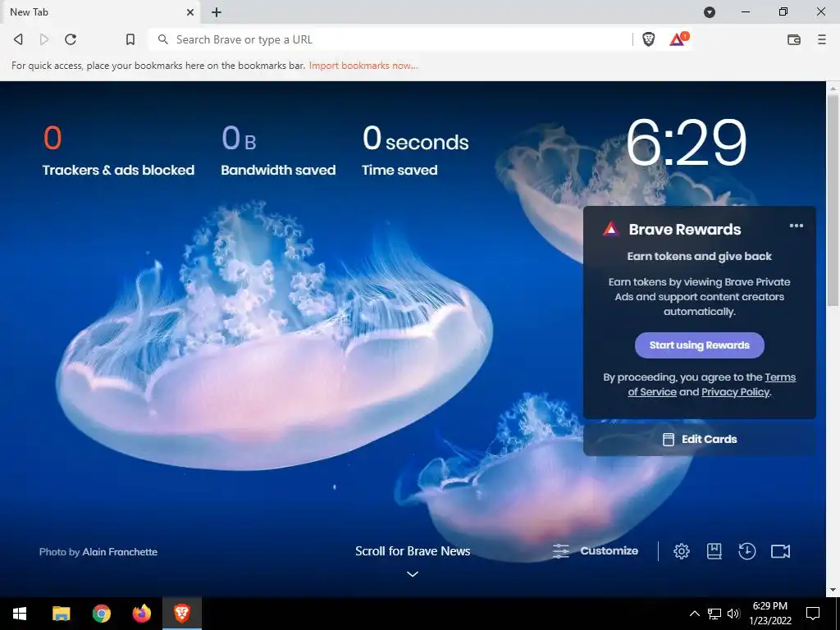Open the taskbar date and time
840x630 pixels.
pos(769,614)
